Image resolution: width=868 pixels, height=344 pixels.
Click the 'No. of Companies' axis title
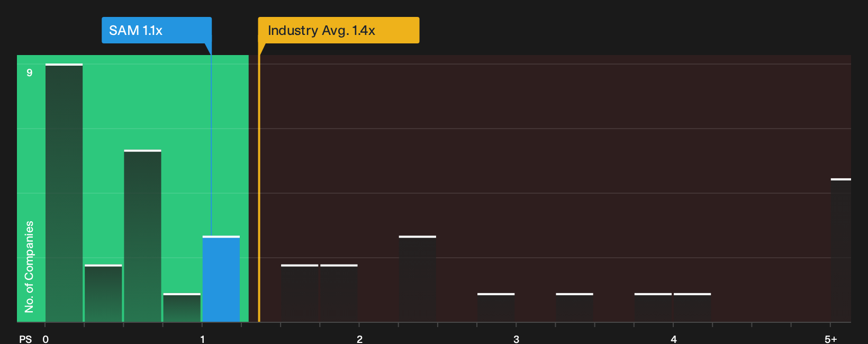29,267
